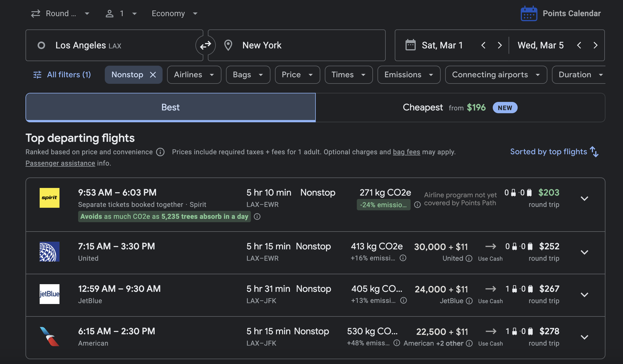Remove the Nonstop filter
This screenshot has width=623, height=364.
click(x=153, y=75)
